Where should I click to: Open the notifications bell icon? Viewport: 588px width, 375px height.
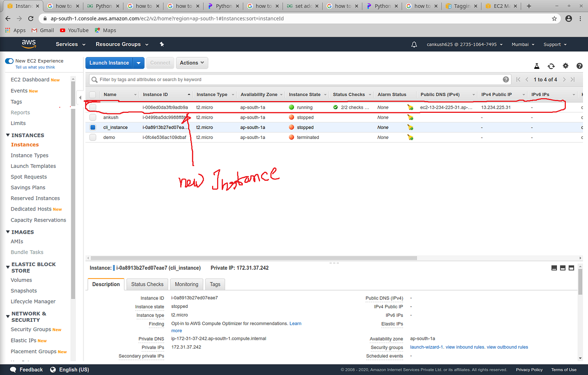(x=414, y=44)
